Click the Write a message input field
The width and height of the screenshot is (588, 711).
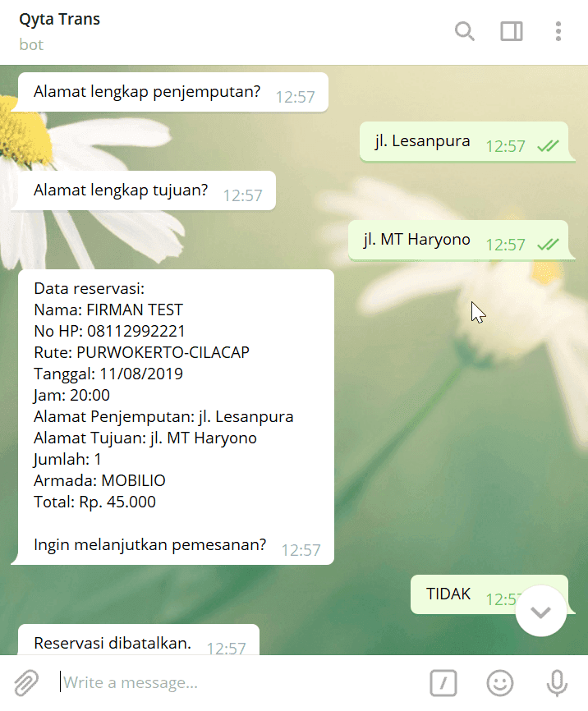pos(241,682)
